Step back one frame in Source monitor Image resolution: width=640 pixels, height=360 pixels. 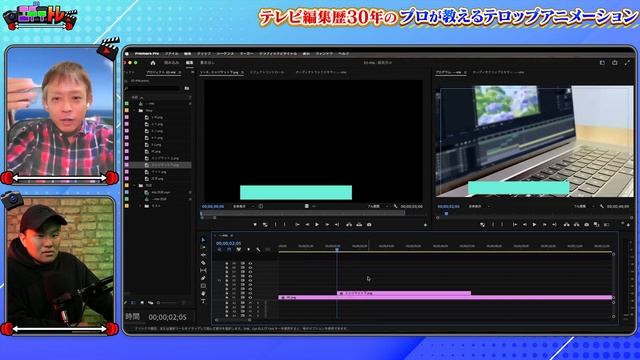pos(307,224)
